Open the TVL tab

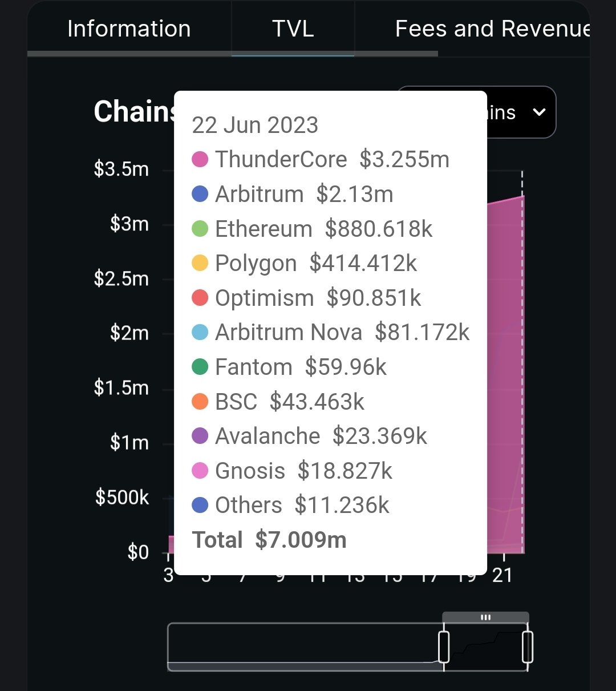(293, 29)
